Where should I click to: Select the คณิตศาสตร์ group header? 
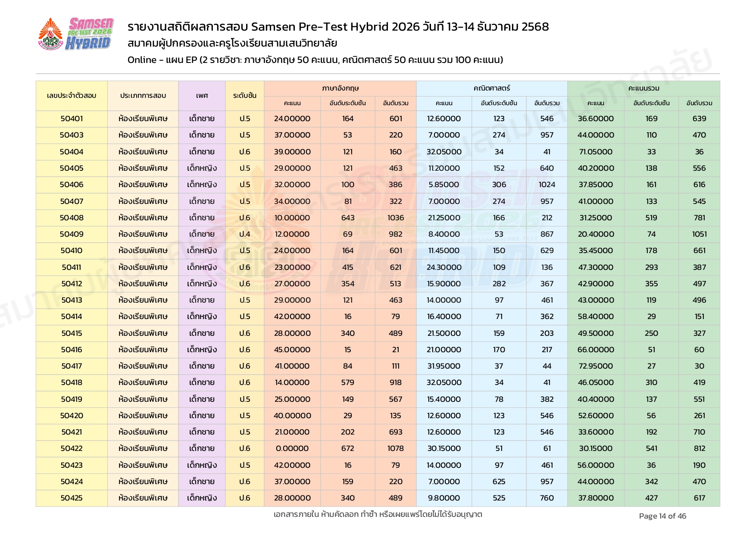click(491, 88)
